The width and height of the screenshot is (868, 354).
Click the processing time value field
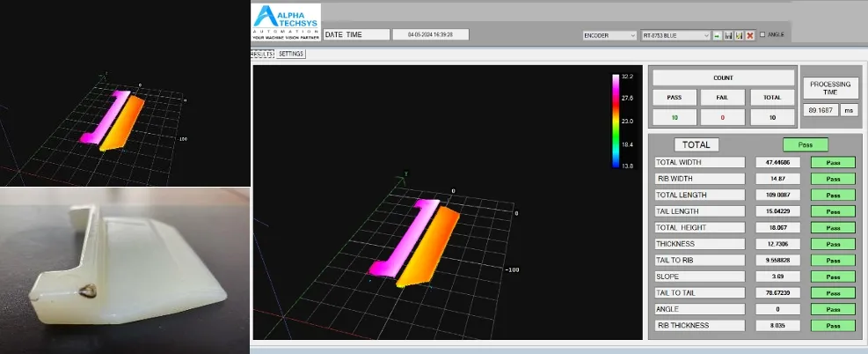click(x=821, y=110)
